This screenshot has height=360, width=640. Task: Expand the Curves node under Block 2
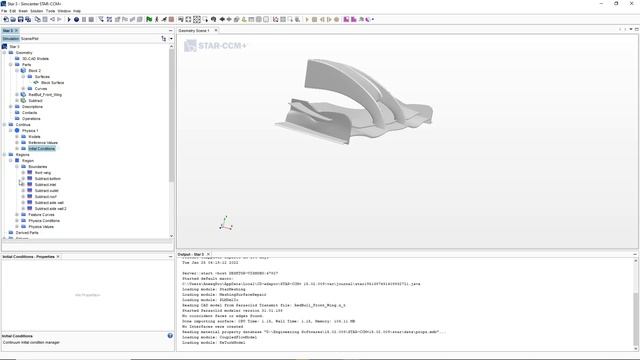pyautogui.click(x=23, y=89)
